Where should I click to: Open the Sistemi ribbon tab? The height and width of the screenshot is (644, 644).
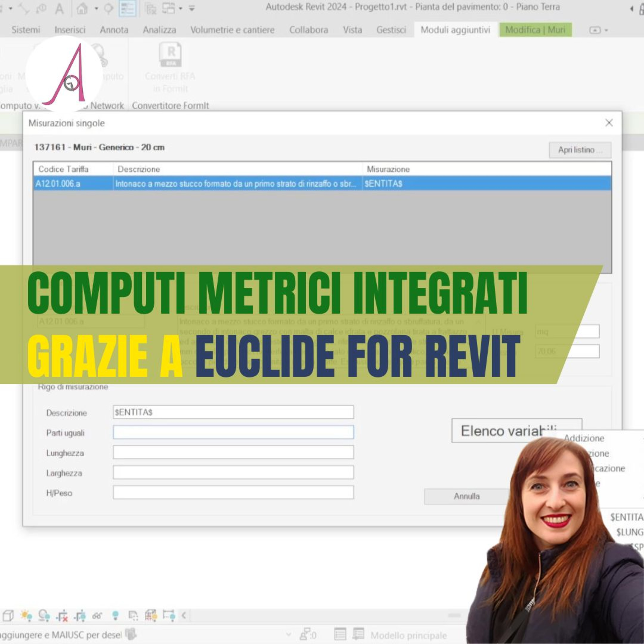click(x=26, y=30)
